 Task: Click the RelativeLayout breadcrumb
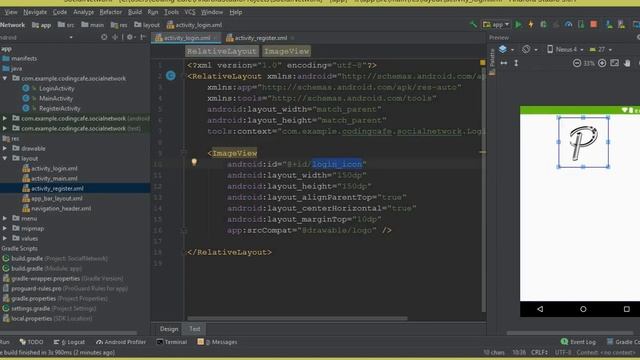click(x=221, y=51)
